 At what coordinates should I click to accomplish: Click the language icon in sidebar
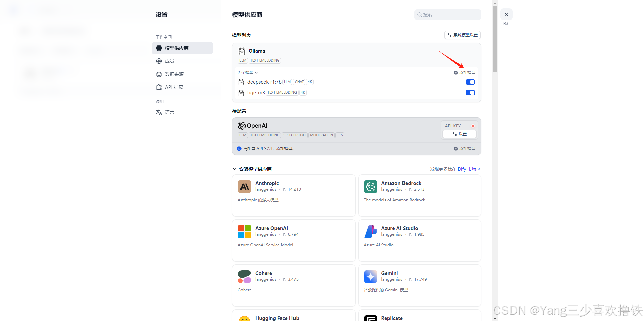click(x=159, y=112)
